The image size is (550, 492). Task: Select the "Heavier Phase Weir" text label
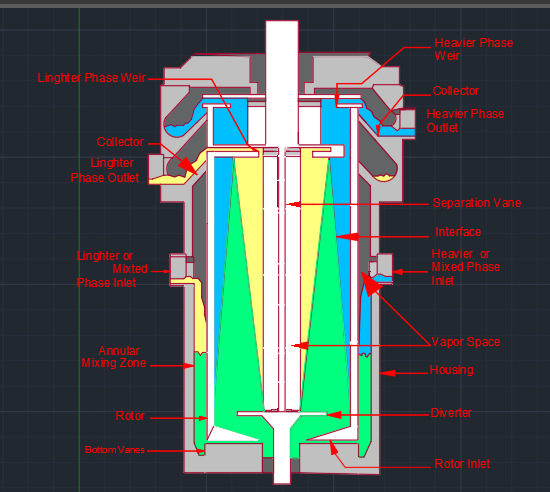[474, 49]
